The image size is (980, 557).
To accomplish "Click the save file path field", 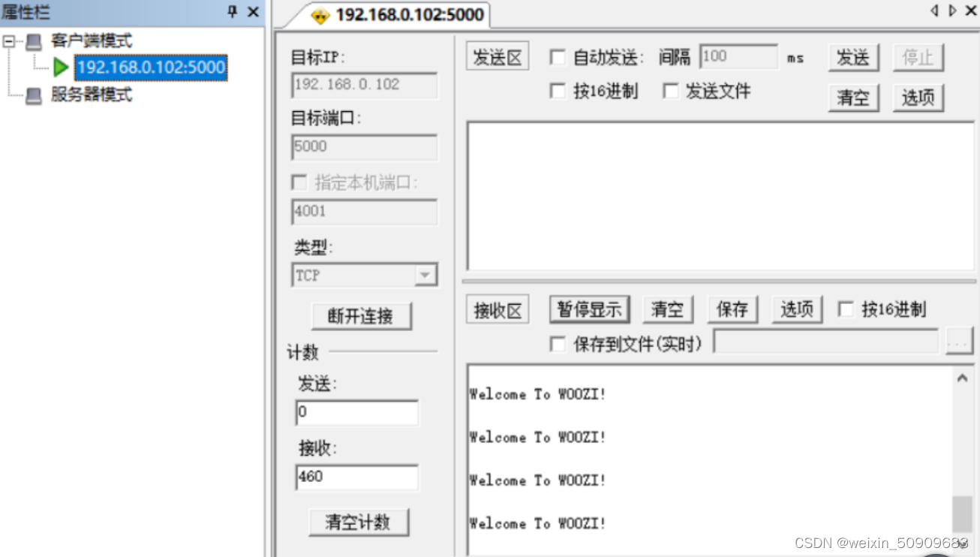I will click(x=825, y=342).
